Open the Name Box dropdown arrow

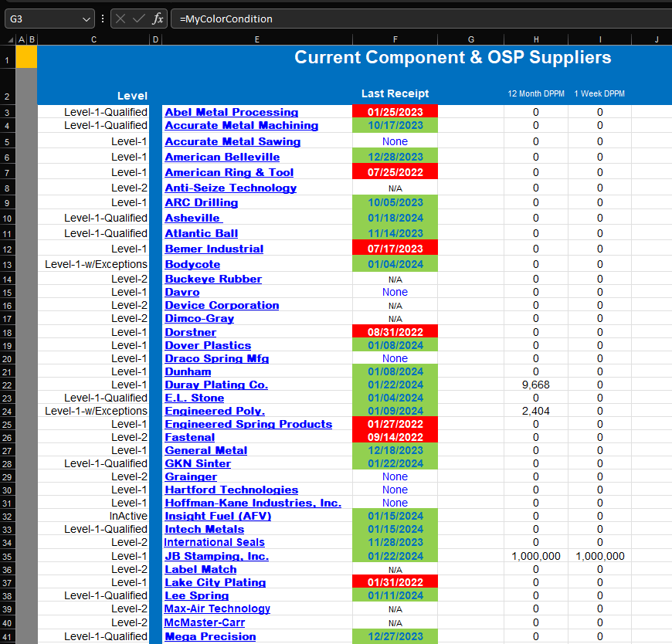coord(87,19)
